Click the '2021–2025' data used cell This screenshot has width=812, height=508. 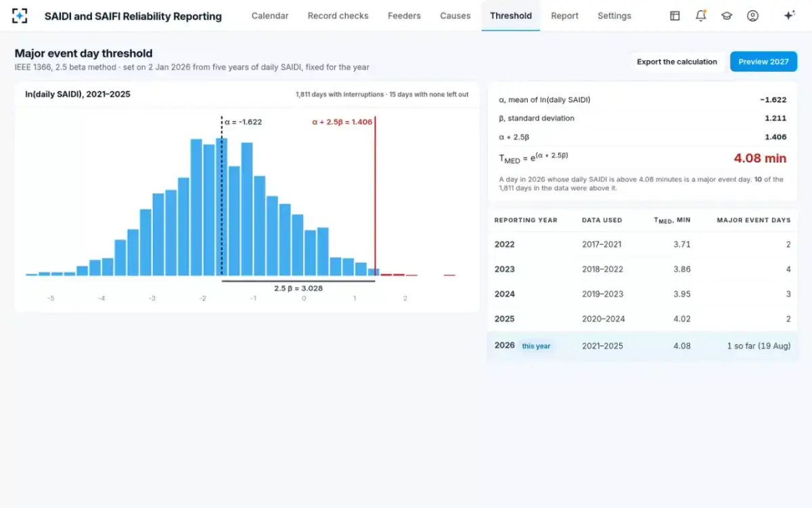(x=602, y=346)
